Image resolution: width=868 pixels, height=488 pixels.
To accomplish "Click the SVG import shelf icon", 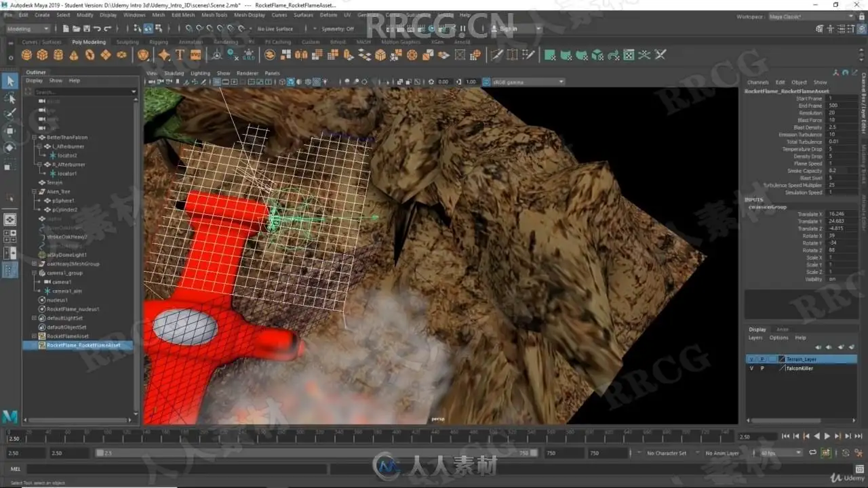I will coord(196,55).
